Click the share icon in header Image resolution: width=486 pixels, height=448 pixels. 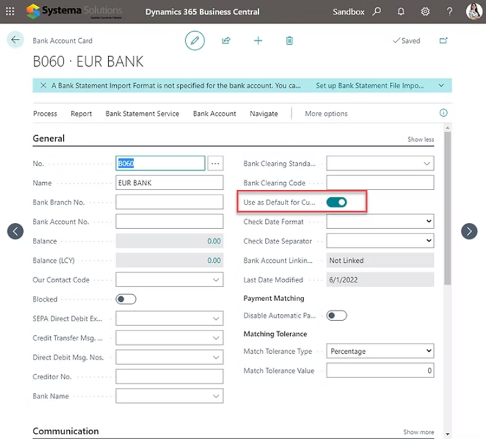[226, 41]
